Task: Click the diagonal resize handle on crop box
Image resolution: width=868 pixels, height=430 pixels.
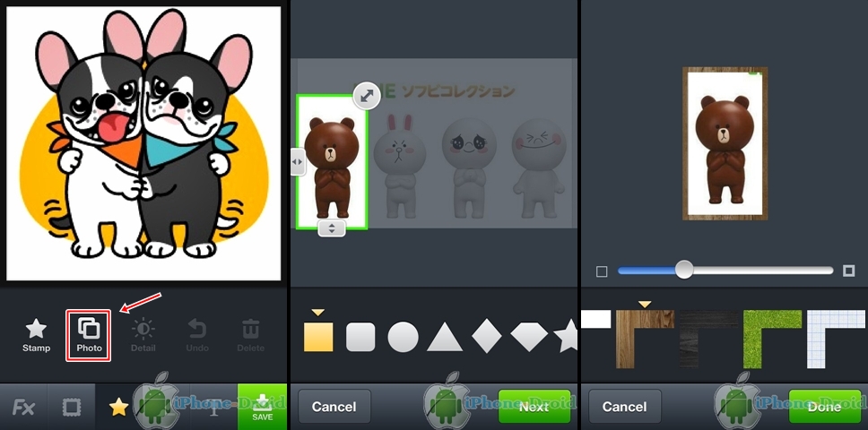Action: [x=367, y=96]
